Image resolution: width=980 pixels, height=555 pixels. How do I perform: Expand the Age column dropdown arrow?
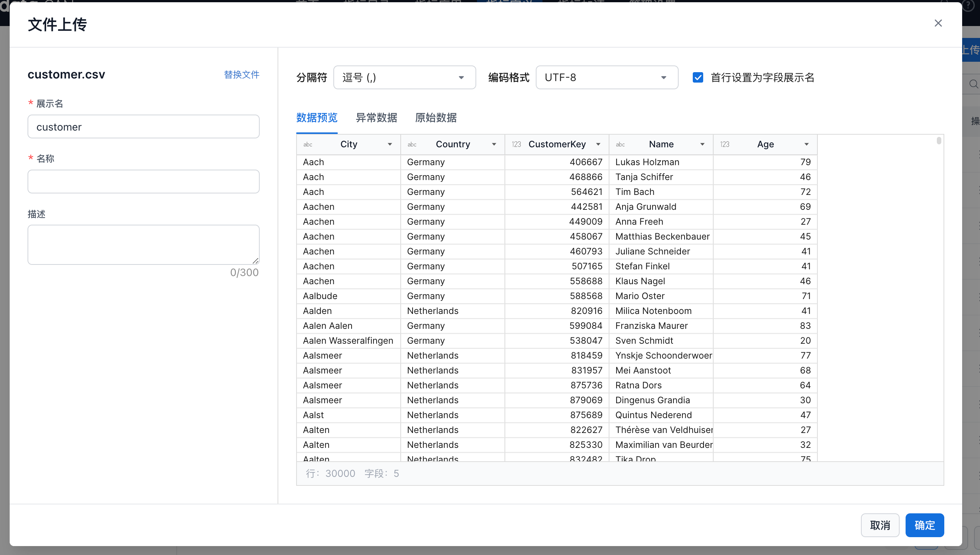pyautogui.click(x=806, y=144)
